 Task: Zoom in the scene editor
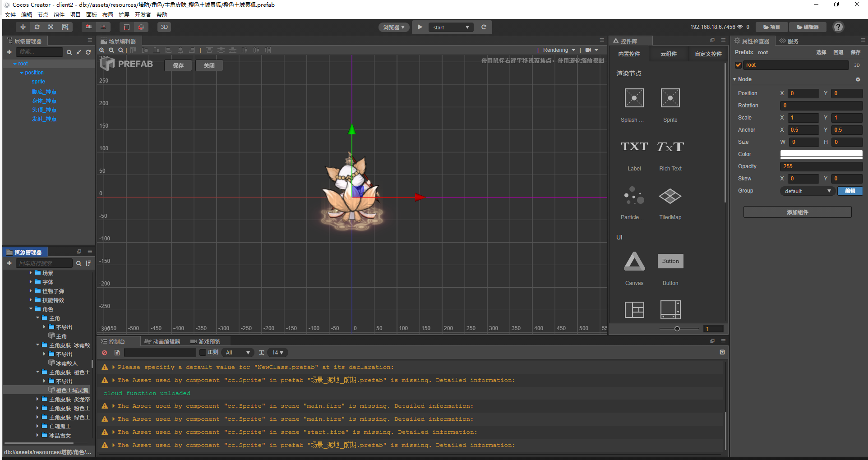[102, 50]
